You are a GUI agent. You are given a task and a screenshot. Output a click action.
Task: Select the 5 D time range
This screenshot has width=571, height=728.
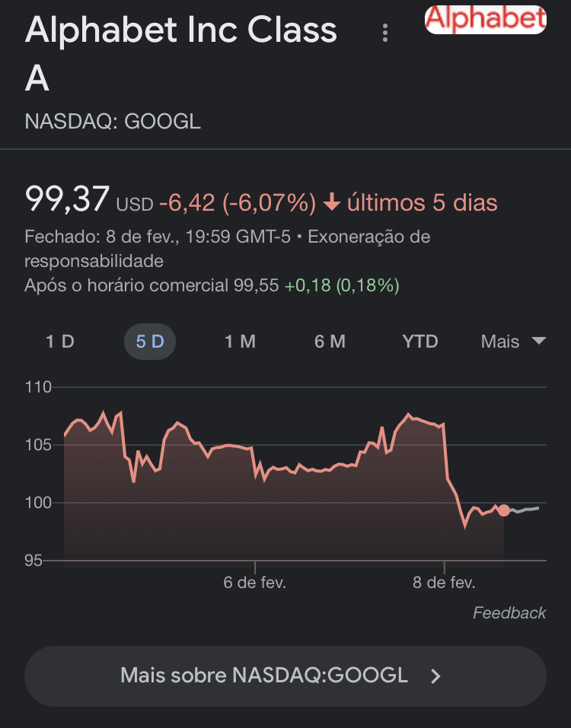tap(150, 342)
